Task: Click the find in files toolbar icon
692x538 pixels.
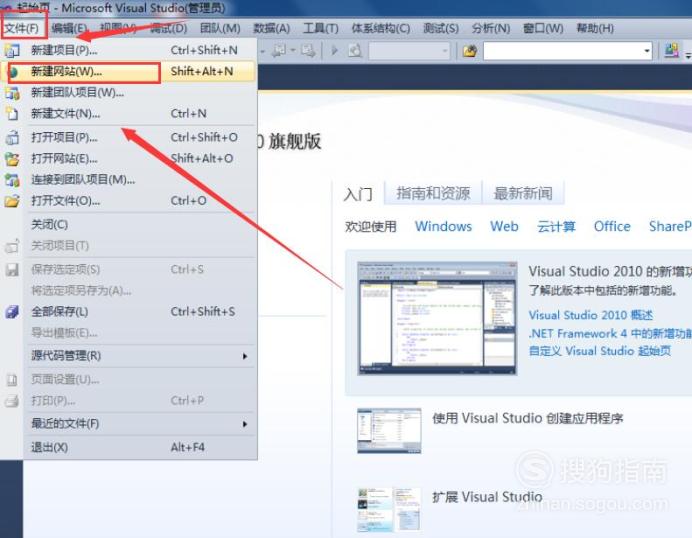Action: click(x=470, y=51)
